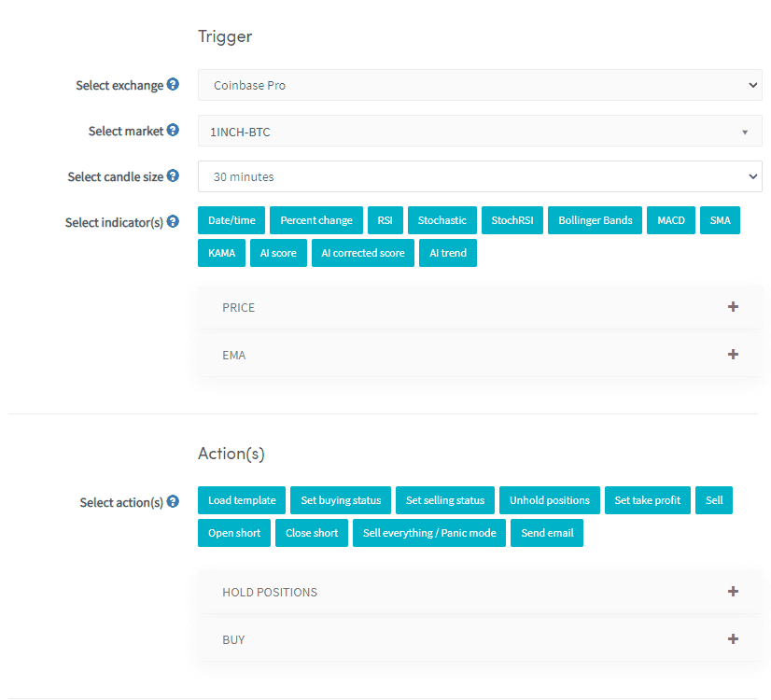Viewport: 771px width, 700px height.
Task: Toggle the MACD indicator tag
Action: point(670,220)
